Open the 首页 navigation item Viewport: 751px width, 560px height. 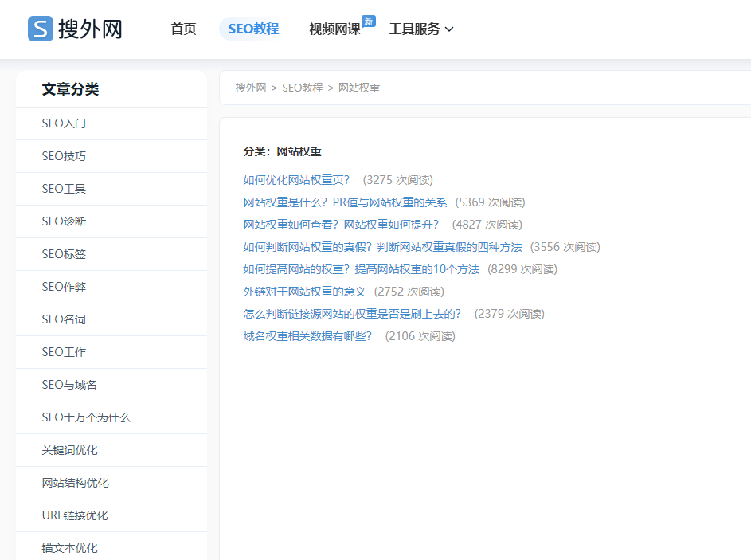click(x=183, y=29)
